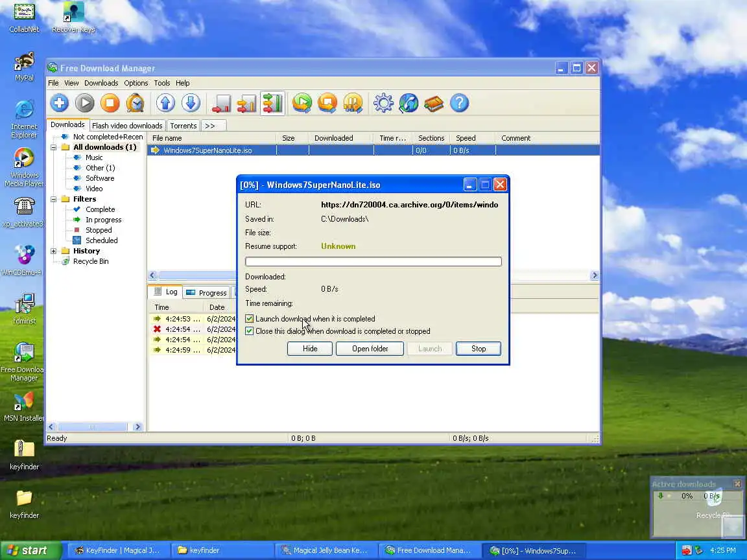747x560 pixels.
Task: Click the Move down arrow icon
Action: tap(191, 103)
